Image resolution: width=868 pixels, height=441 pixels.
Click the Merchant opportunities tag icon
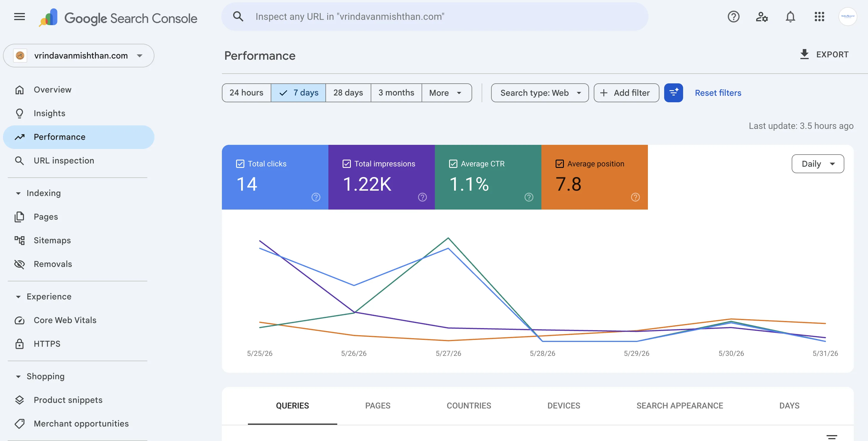pos(20,424)
